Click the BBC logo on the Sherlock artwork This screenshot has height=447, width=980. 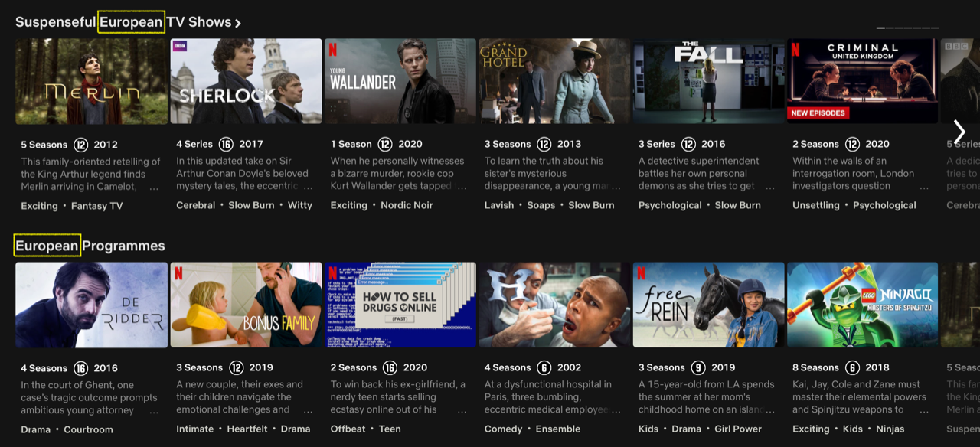coord(181,45)
